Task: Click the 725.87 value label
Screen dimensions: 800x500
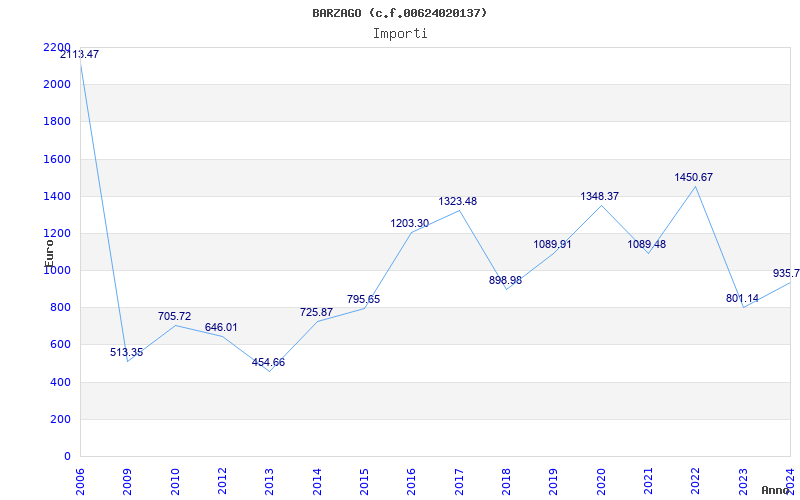Action: 316,312
